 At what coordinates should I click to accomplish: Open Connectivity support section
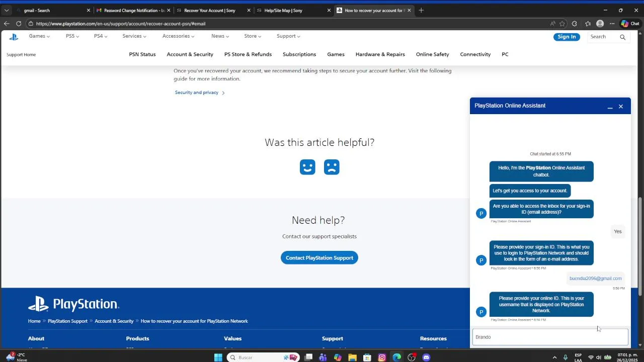pyautogui.click(x=475, y=54)
